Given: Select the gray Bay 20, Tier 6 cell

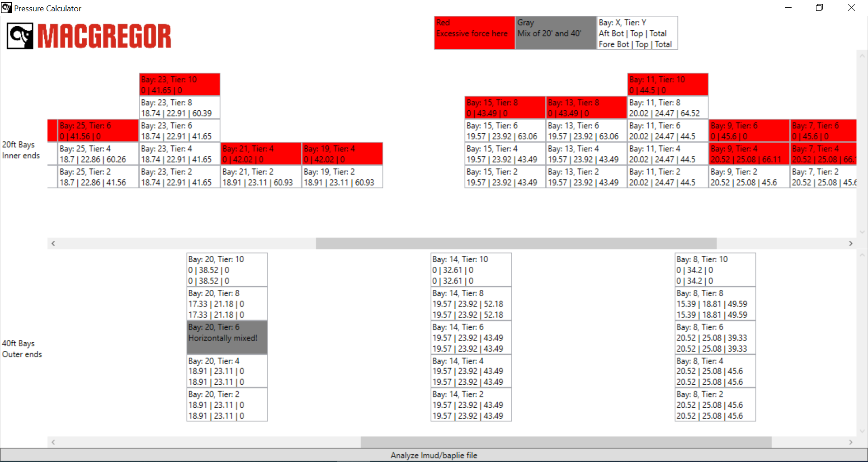Looking at the screenshot, I should [x=227, y=337].
